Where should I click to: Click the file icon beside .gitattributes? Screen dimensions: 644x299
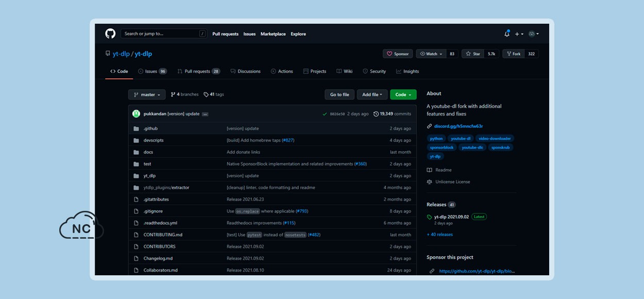tap(136, 200)
